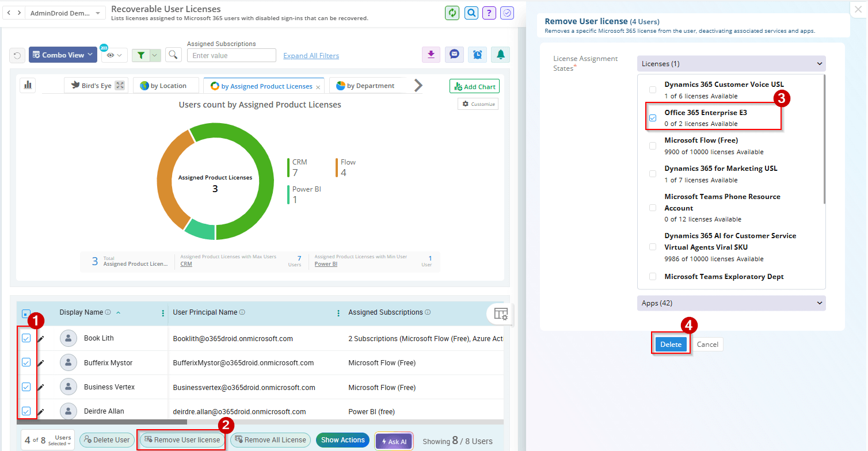Click the chat message icon
The width and height of the screenshot is (868, 451).
[x=454, y=55]
